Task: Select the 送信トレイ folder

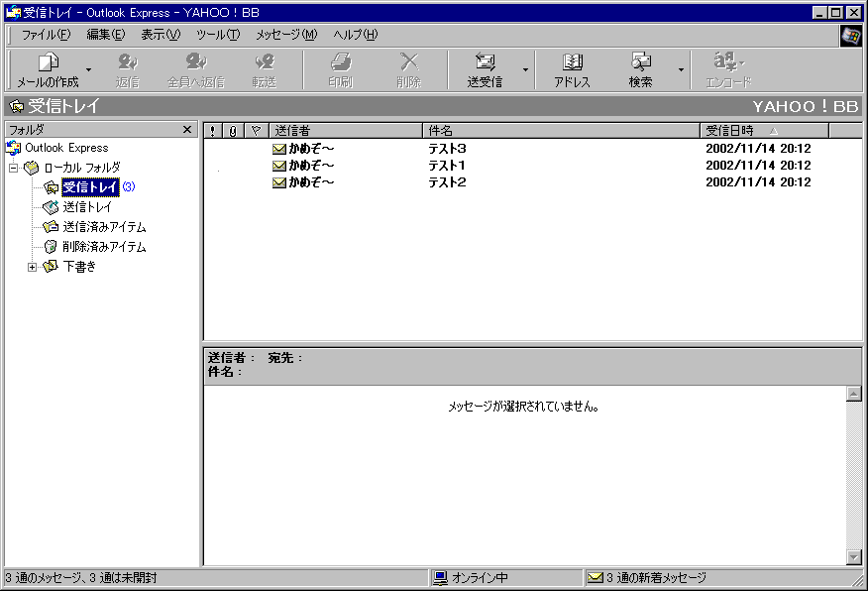Action: pyautogui.click(x=87, y=207)
